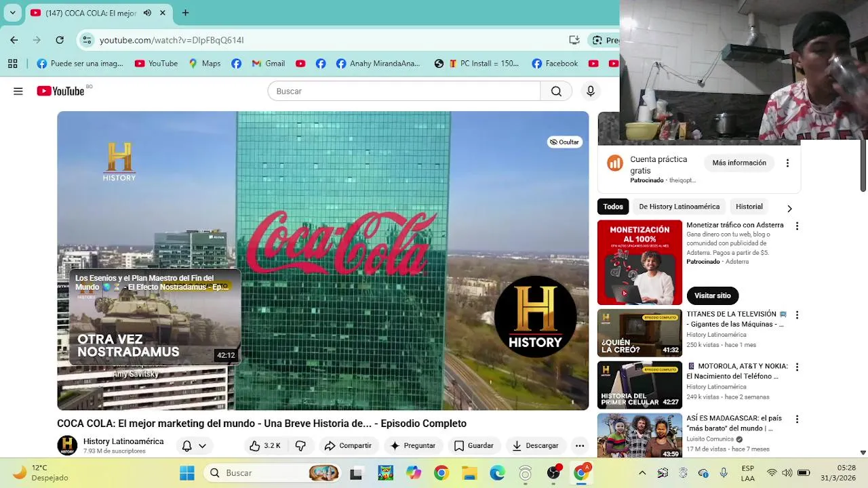The image size is (868, 488).
Task: Dislike the video with thumbs down
Action: click(x=300, y=445)
